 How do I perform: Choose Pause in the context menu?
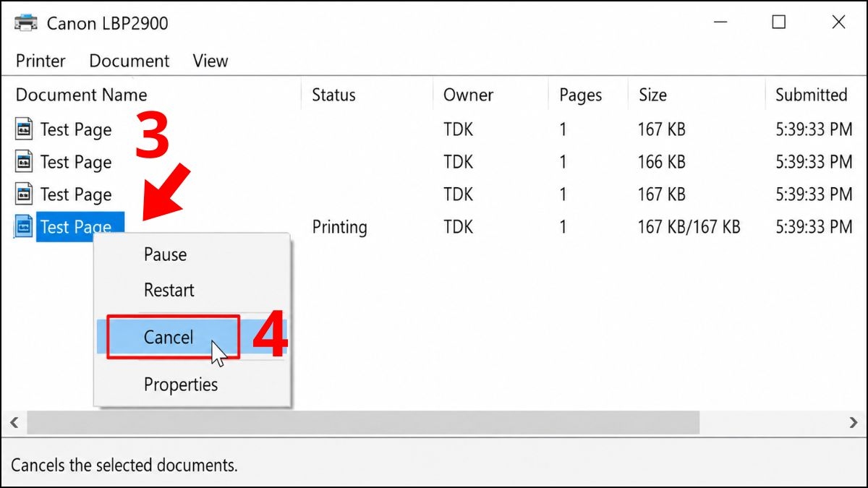coord(165,254)
